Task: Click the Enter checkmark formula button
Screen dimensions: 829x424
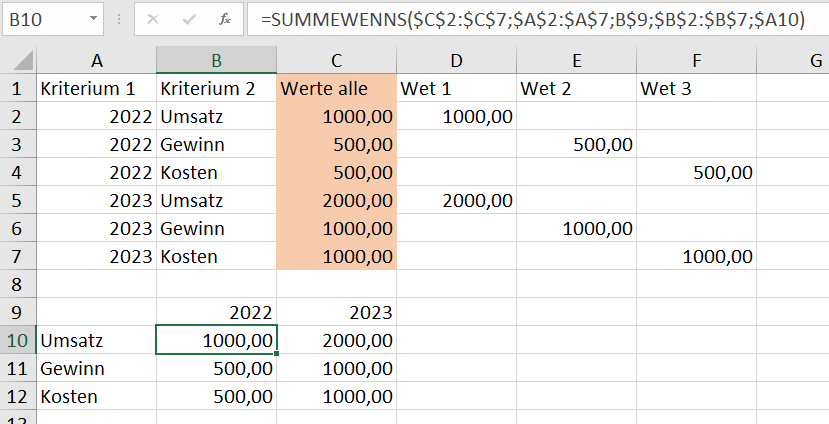Action: [189, 20]
